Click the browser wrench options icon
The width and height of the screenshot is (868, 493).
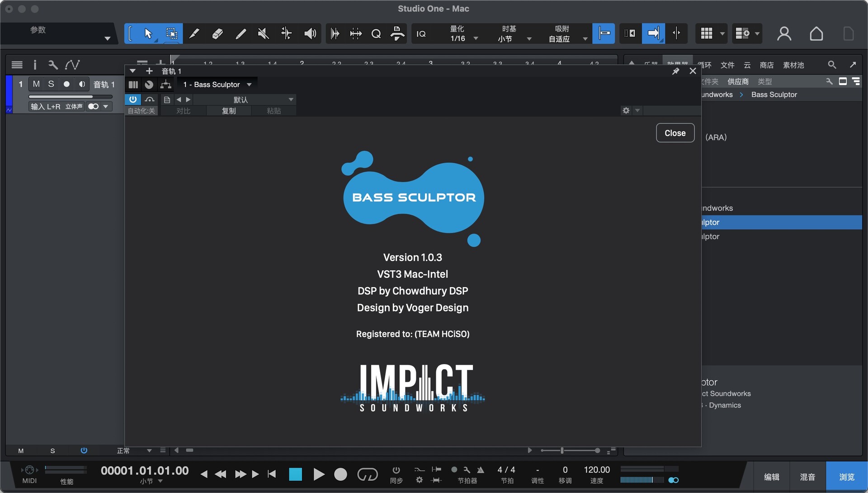[x=829, y=81]
